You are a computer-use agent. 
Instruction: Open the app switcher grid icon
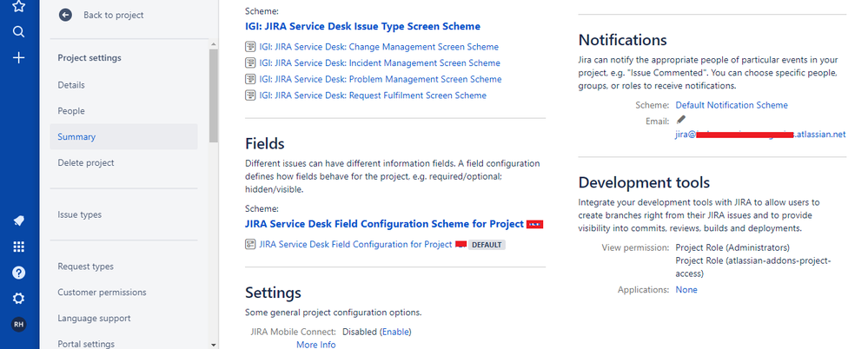coord(18,247)
